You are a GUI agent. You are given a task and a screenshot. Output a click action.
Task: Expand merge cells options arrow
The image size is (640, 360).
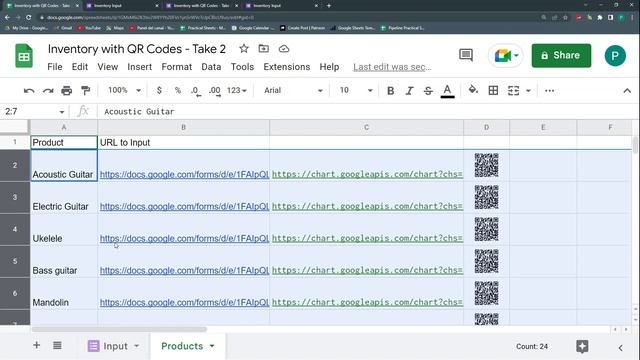pyautogui.click(x=528, y=91)
